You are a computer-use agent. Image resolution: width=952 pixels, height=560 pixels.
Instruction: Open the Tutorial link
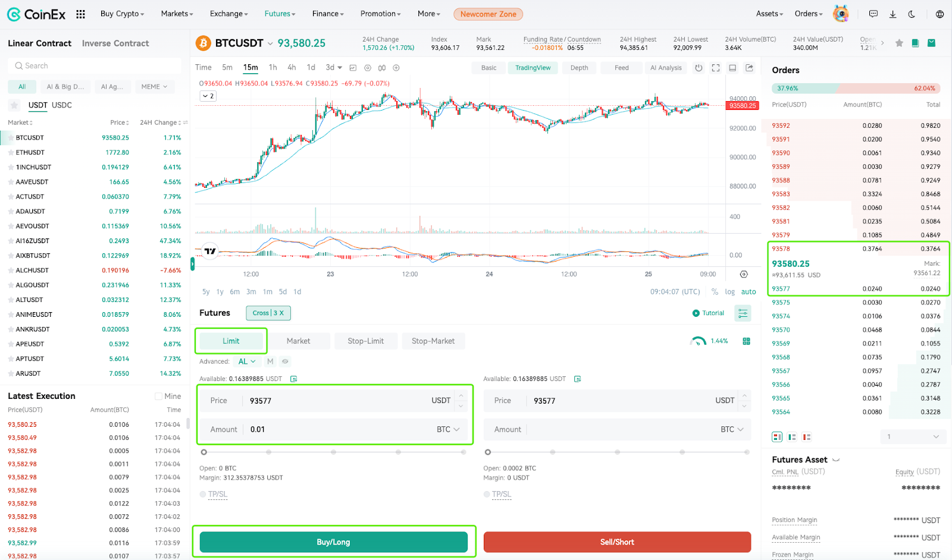coord(708,313)
